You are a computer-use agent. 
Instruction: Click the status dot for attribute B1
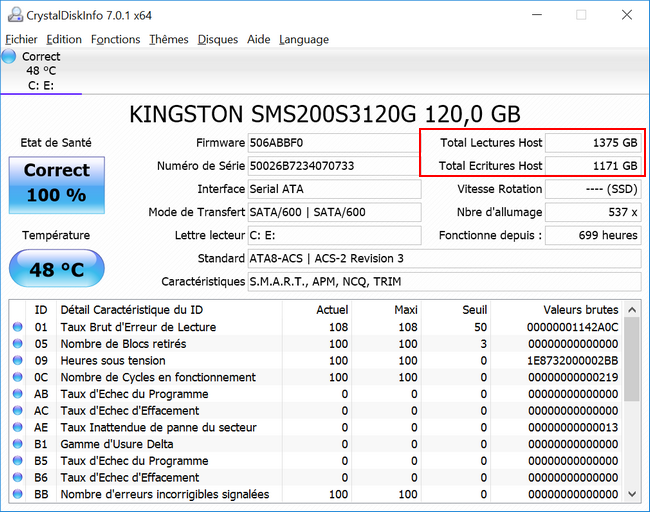pos(17,444)
